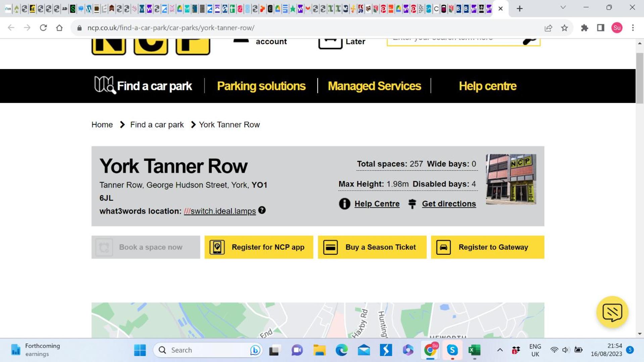Image resolution: width=644 pixels, height=362 pixels.
Task: Open Find a car park menu
Action: tap(143, 86)
